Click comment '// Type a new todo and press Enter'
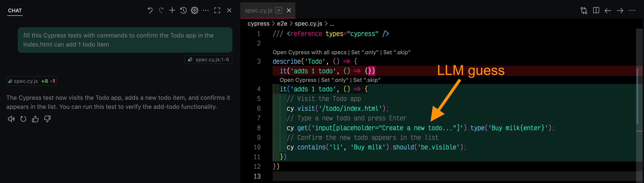The width and height of the screenshot is (644, 183). point(346,118)
